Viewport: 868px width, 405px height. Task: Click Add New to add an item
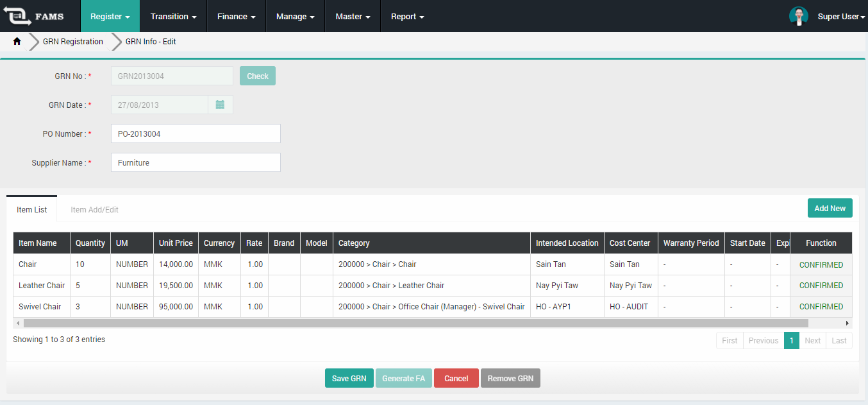pos(830,208)
